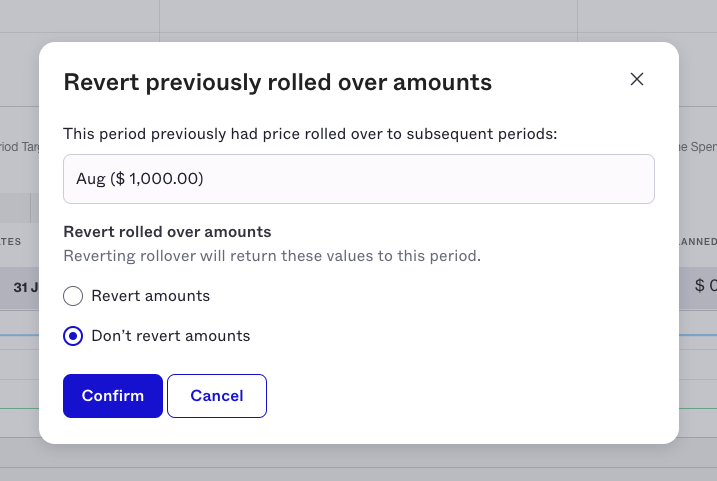This screenshot has width=717, height=481.
Task: Cancel the revert dialog
Action: pos(217,396)
